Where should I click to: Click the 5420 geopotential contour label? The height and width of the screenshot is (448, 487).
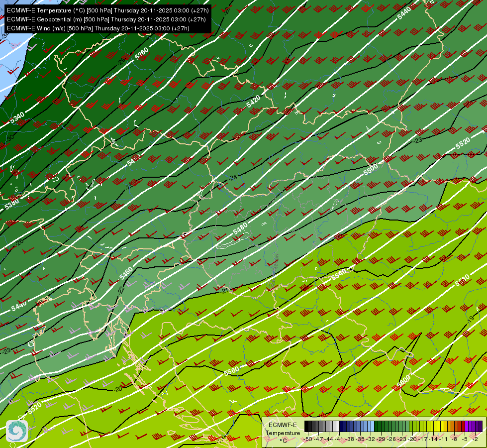point(253,102)
